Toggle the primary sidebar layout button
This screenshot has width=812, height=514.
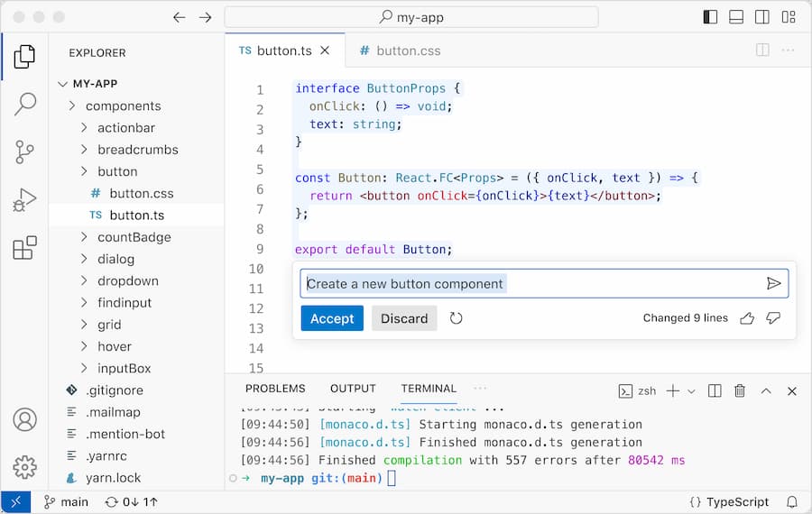click(710, 17)
